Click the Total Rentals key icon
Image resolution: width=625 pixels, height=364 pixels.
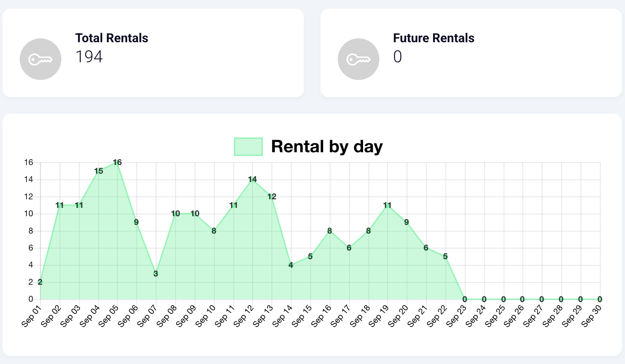point(41,59)
